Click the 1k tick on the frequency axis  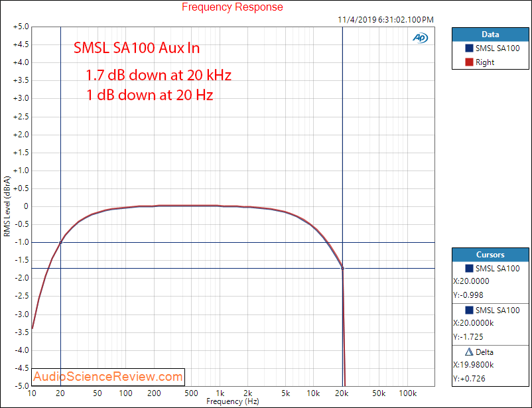tap(220, 393)
